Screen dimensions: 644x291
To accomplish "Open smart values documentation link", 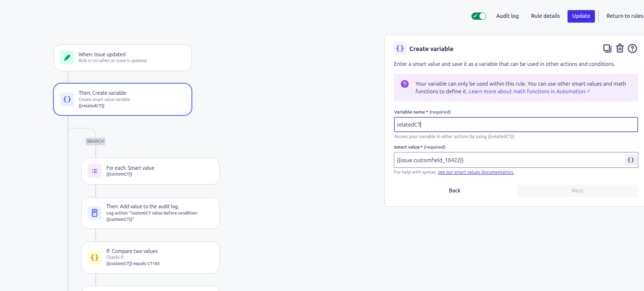I will coord(476,172).
